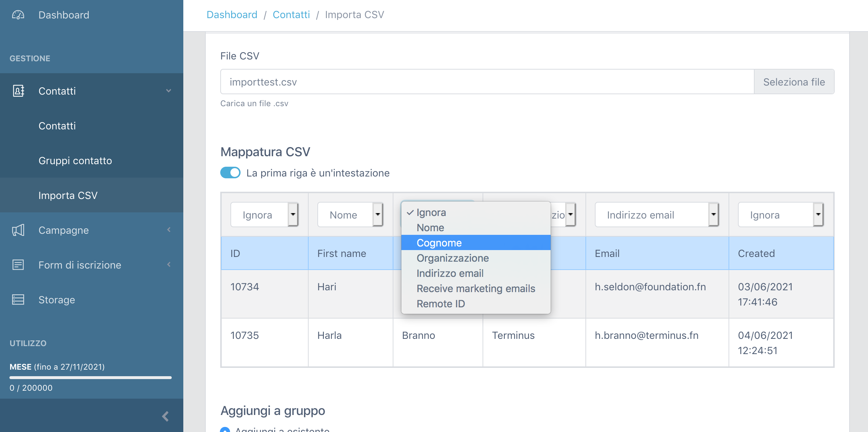Click the Contatti address book icon
The height and width of the screenshot is (432, 868).
18,91
